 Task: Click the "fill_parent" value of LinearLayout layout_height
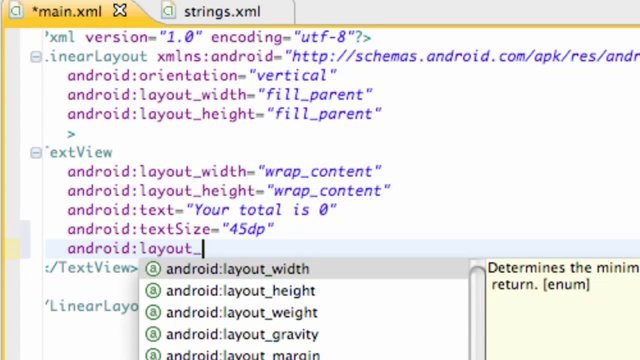pos(324,114)
